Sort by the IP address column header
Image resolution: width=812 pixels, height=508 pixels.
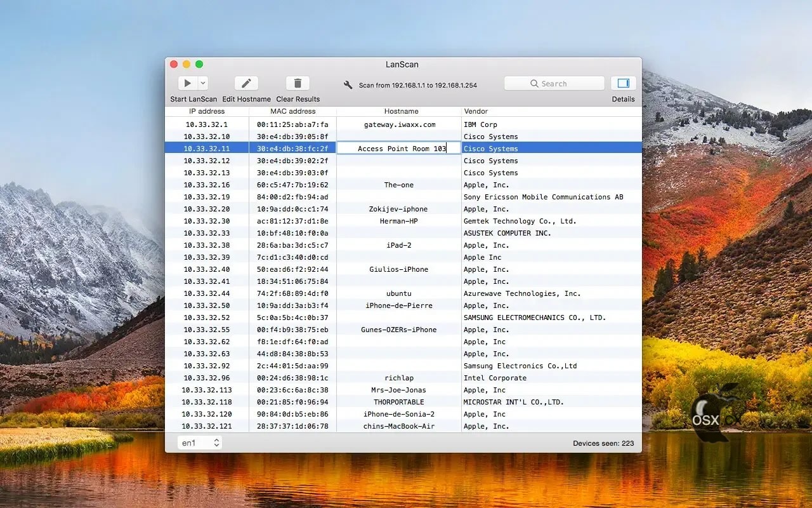pyautogui.click(x=207, y=111)
